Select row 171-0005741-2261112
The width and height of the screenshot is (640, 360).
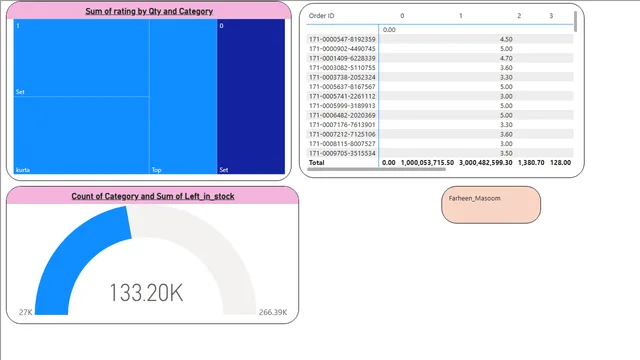(440, 96)
